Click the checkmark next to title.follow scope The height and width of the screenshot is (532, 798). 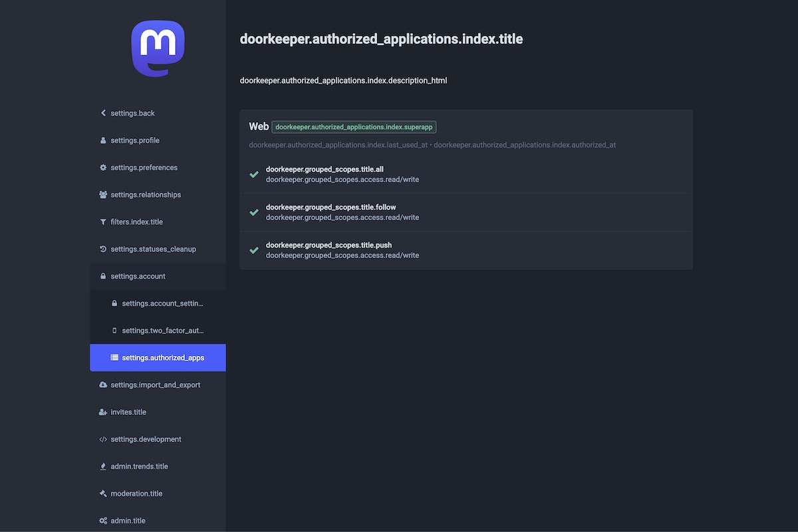(x=254, y=212)
